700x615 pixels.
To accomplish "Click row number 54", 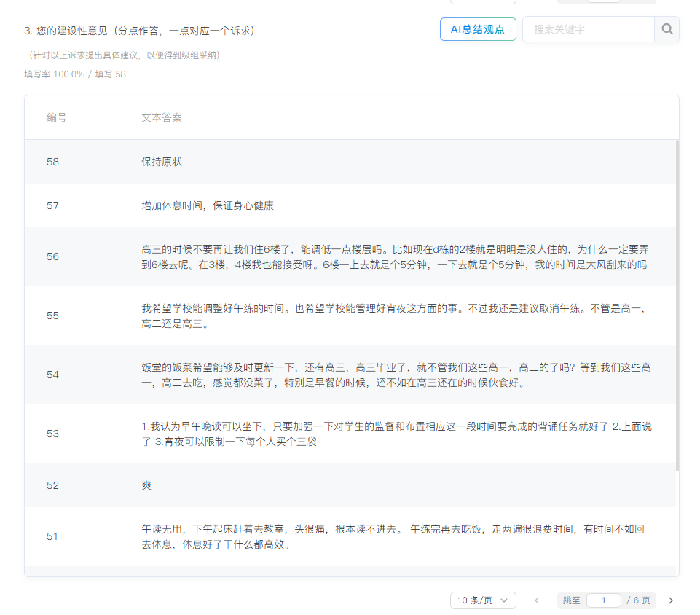I will 52,375.
